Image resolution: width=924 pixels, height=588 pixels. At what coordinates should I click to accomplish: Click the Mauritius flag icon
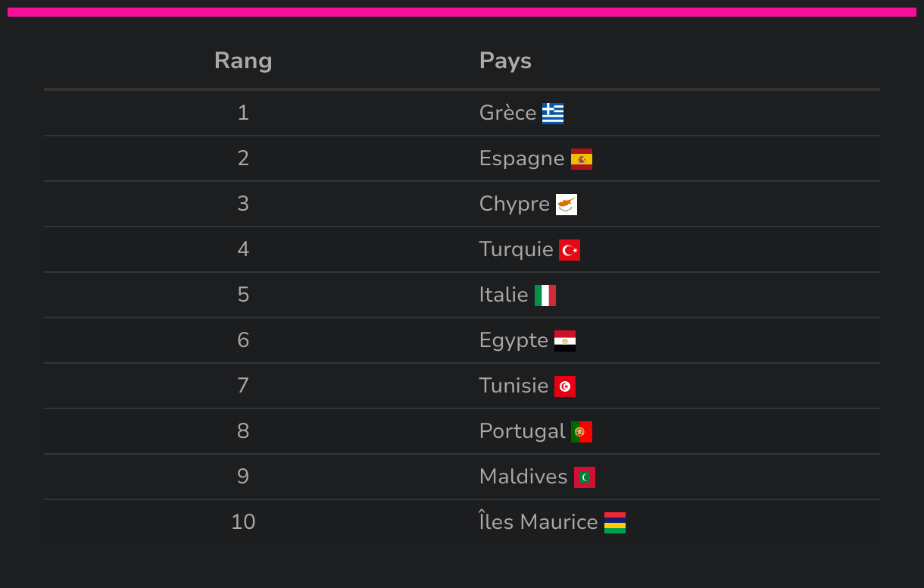615,523
